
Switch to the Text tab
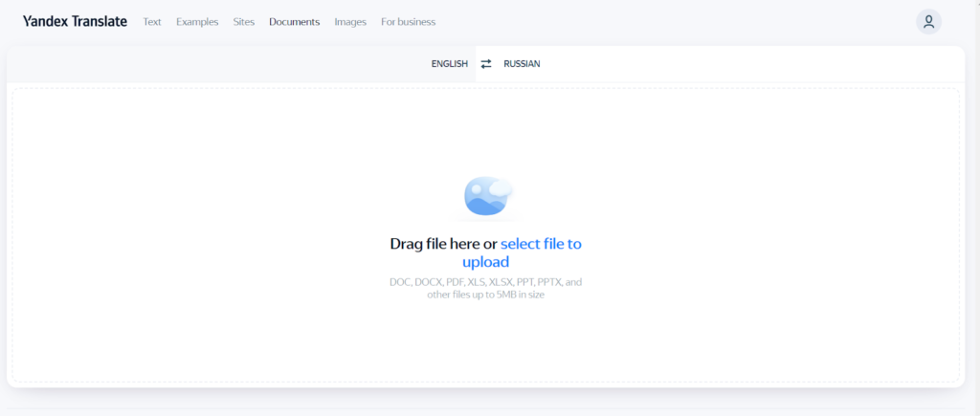(152, 22)
